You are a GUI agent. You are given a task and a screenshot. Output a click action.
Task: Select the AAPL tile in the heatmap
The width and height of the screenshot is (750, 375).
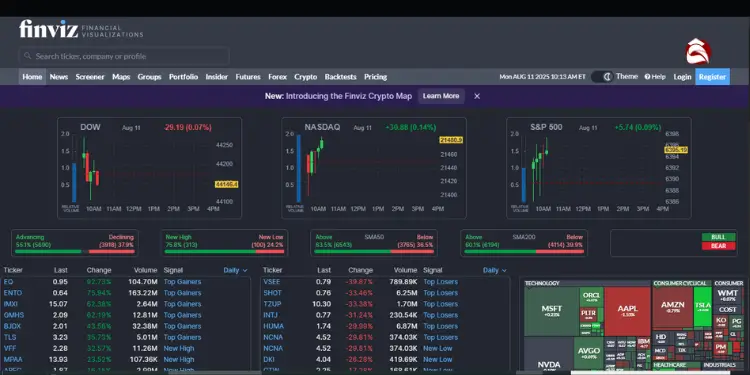(628, 311)
